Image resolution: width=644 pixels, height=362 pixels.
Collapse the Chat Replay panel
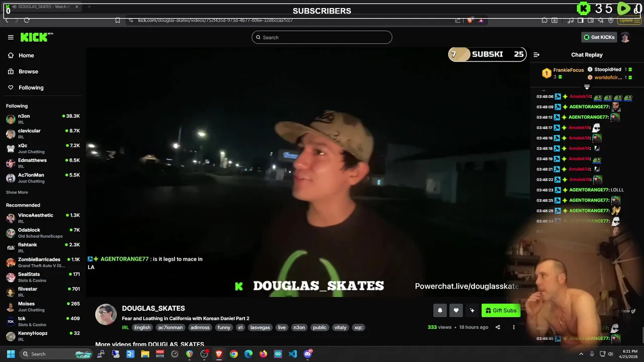click(x=536, y=55)
